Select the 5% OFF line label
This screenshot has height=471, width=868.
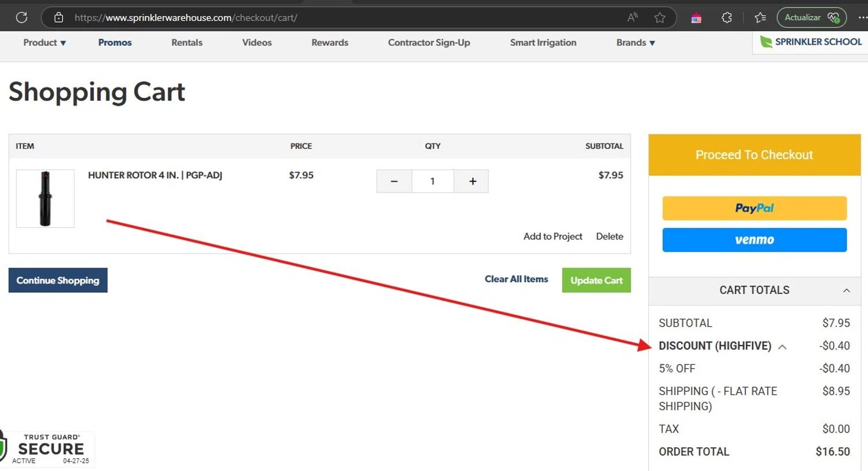677,369
